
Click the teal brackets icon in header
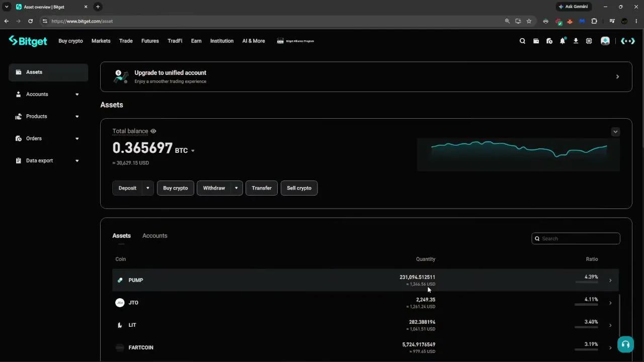[627, 41]
